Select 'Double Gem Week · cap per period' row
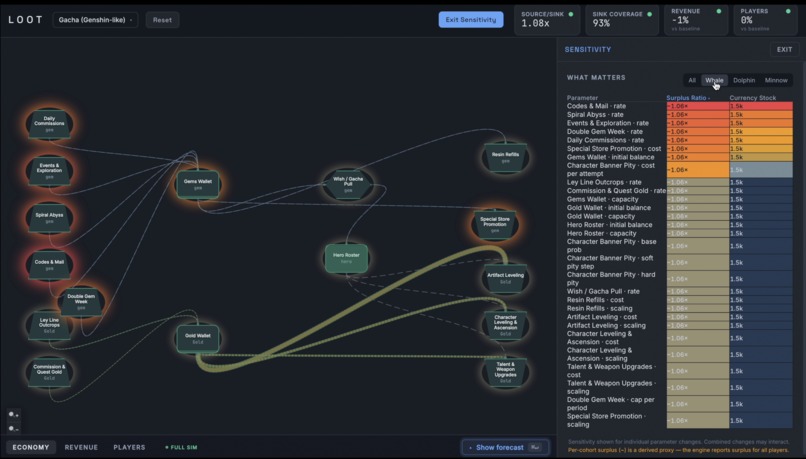 (680, 403)
